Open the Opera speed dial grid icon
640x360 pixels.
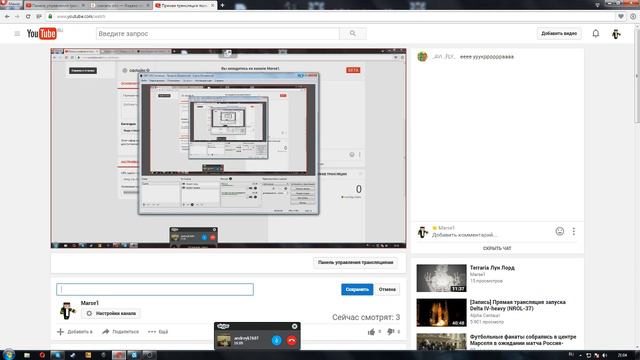click(x=39, y=16)
